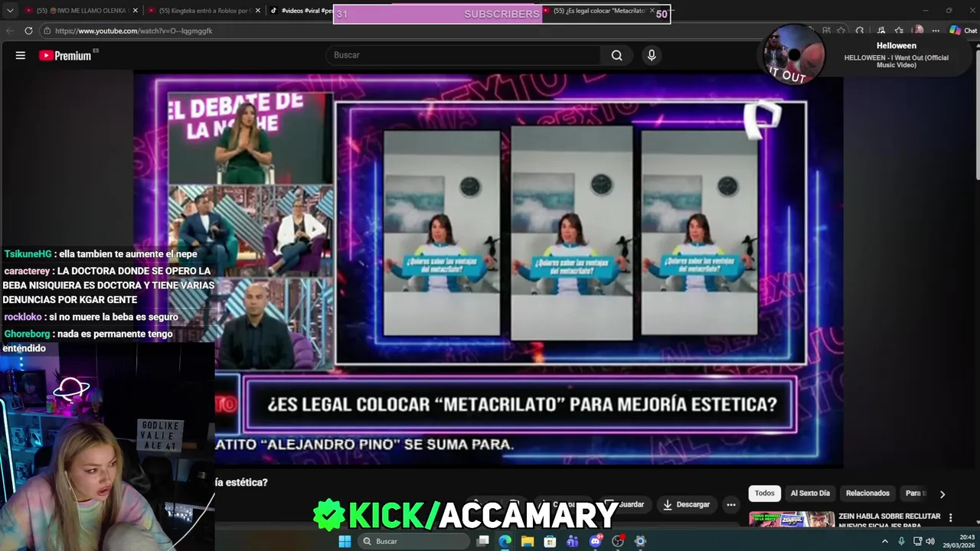This screenshot has width=980, height=551.
Task: Select the Todos filter chip
Action: (764, 494)
